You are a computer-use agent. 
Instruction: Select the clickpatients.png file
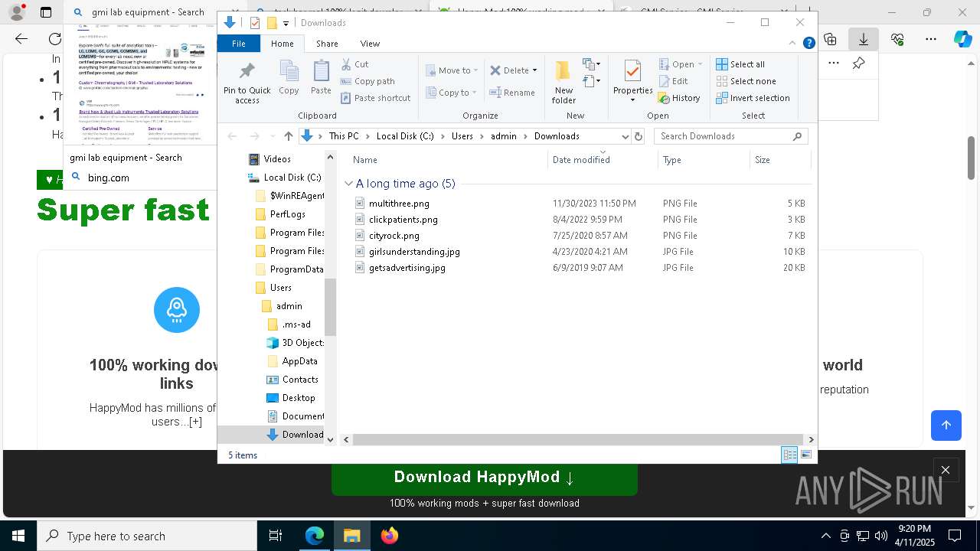click(403, 220)
